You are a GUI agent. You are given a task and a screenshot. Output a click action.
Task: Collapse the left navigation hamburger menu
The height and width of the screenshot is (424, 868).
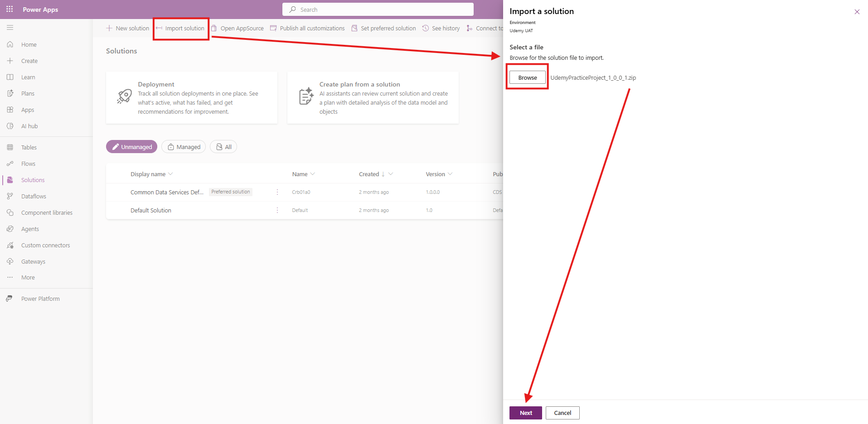10,28
